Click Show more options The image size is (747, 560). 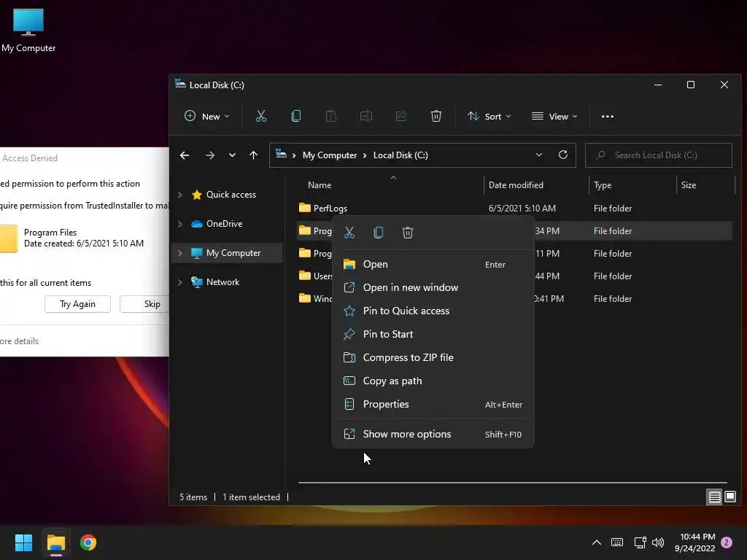433,435
